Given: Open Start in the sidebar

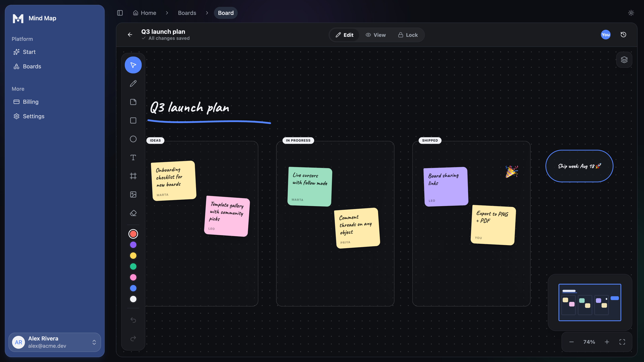Looking at the screenshot, I should (x=55, y=52).
